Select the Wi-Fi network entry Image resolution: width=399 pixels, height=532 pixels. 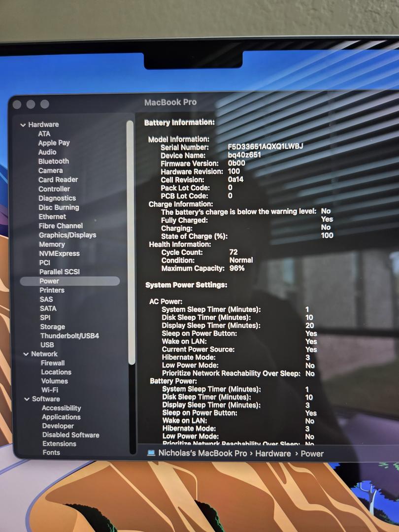click(50, 390)
